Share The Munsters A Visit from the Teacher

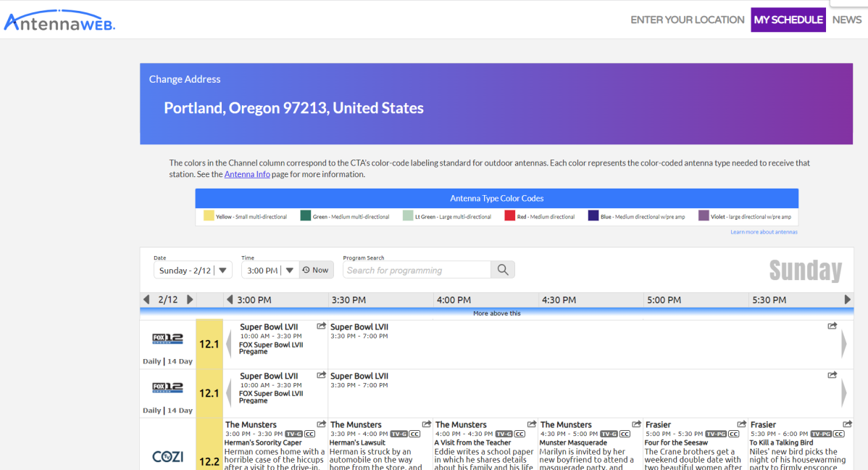pyautogui.click(x=531, y=424)
